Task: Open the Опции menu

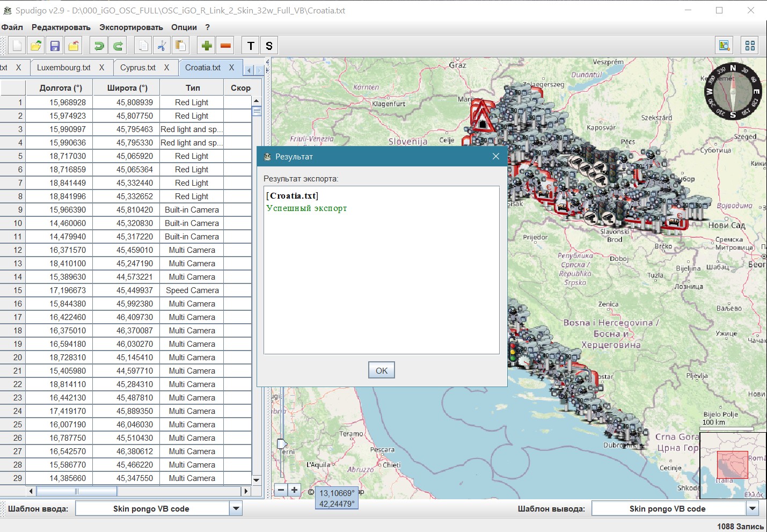Action: (184, 27)
